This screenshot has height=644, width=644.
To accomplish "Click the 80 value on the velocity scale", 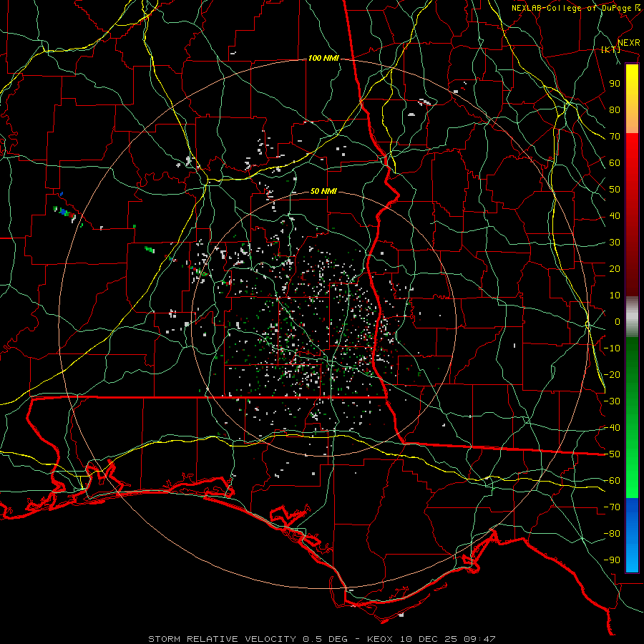I will click(615, 109).
